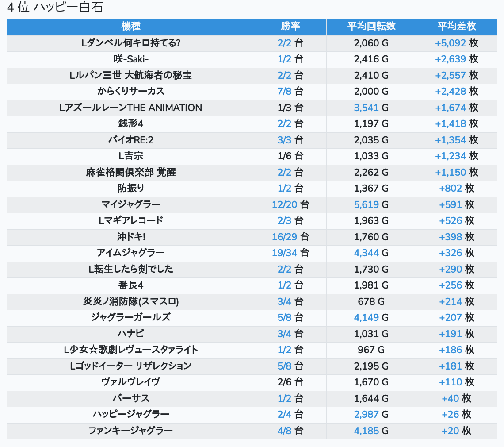Click the 967 G average spins value
The height and width of the screenshot is (447, 504).
pos(371,350)
